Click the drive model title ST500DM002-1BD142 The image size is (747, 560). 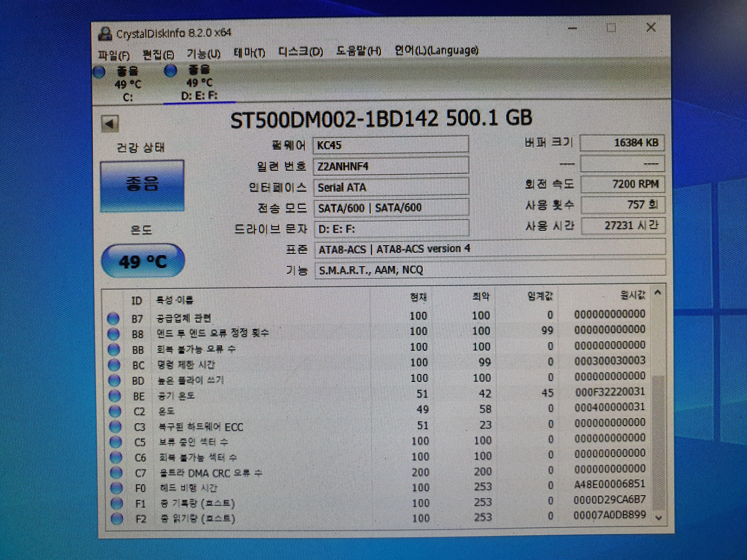click(x=334, y=119)
